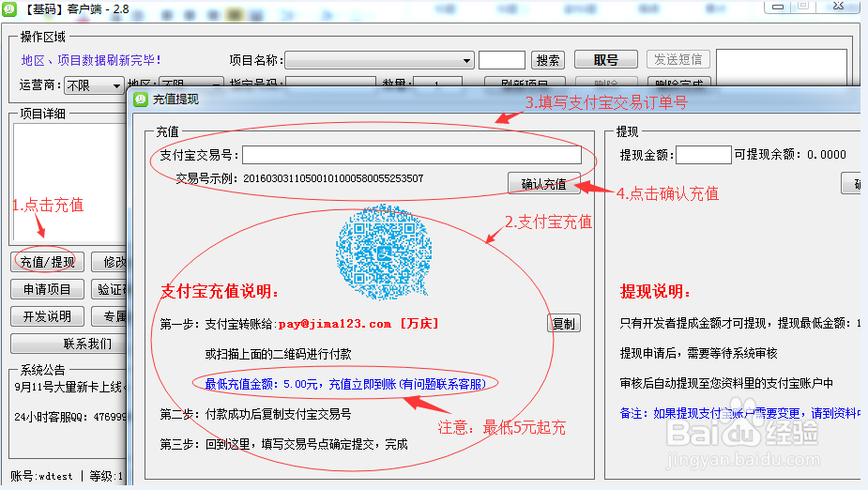This screenshot has height=490, width=868.
Task: Click the 24小时客服QQ text
Action: tap(70, 417)
